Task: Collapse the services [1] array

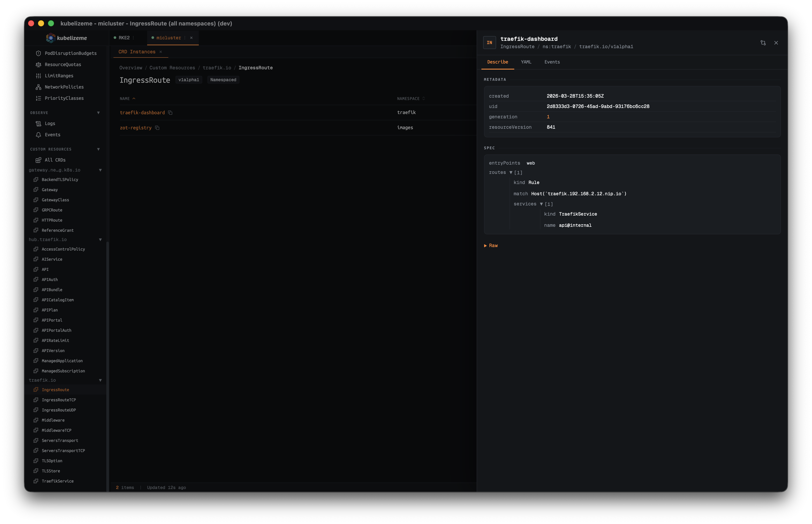Action: tap(541, 204)
